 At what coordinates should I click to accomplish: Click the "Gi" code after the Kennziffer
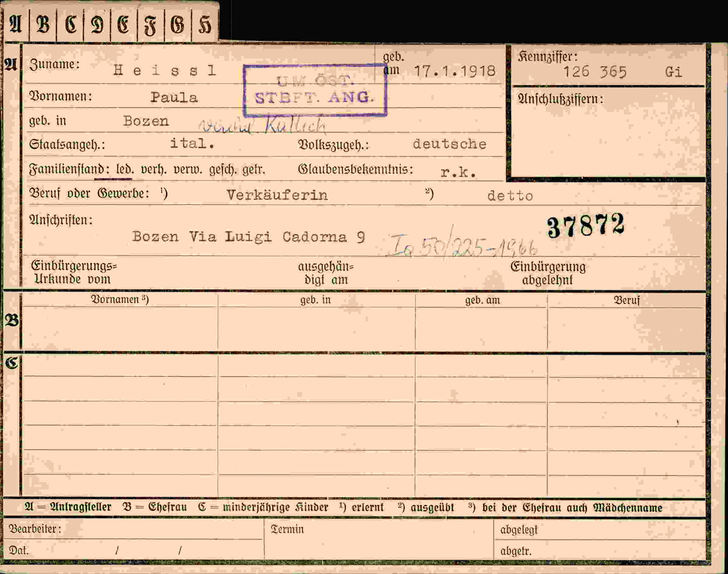(673, 72)
